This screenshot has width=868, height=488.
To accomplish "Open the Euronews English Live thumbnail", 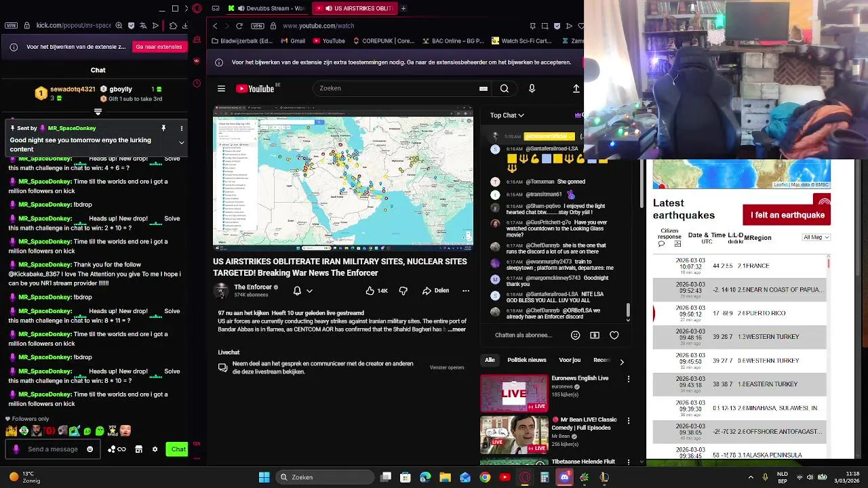I will [x=514, y=394].
